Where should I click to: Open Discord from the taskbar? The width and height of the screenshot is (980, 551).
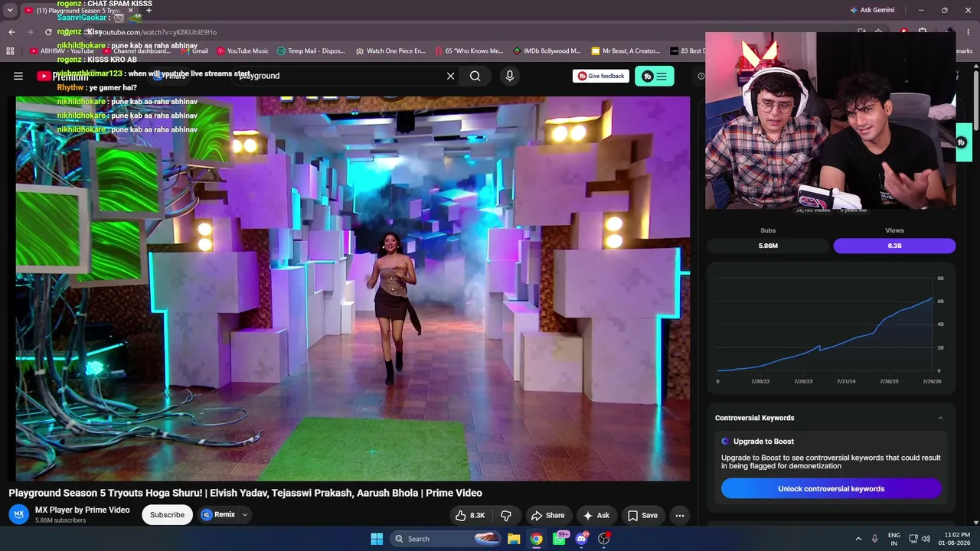[581, 539]
